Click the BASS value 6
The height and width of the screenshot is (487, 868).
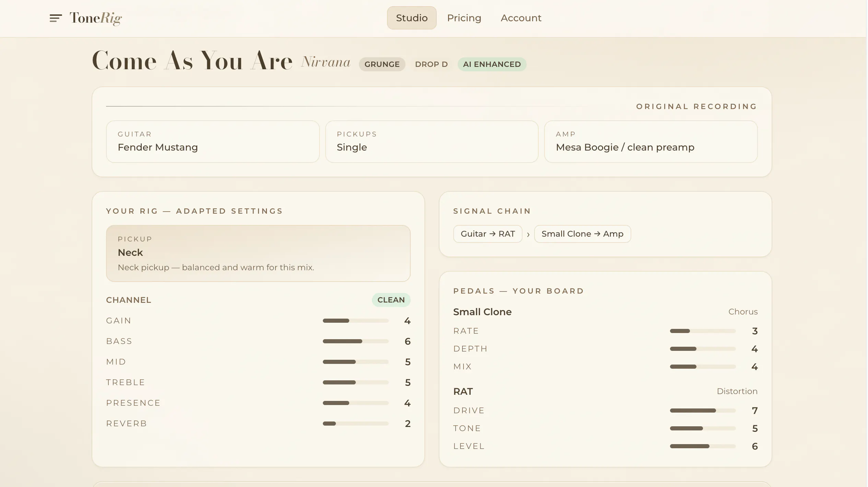tap(408, 341)
